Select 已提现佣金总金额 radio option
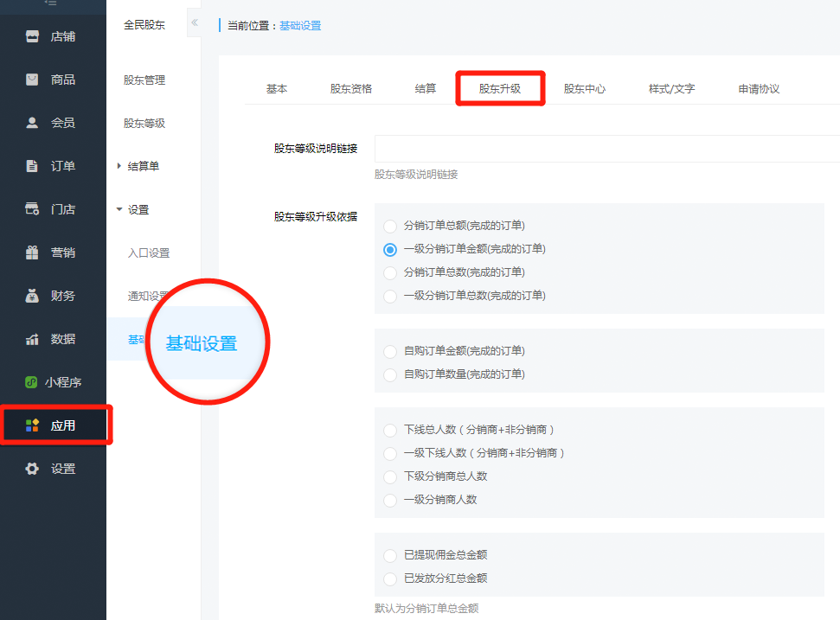840x620 pixels. (x=390, y=555)
